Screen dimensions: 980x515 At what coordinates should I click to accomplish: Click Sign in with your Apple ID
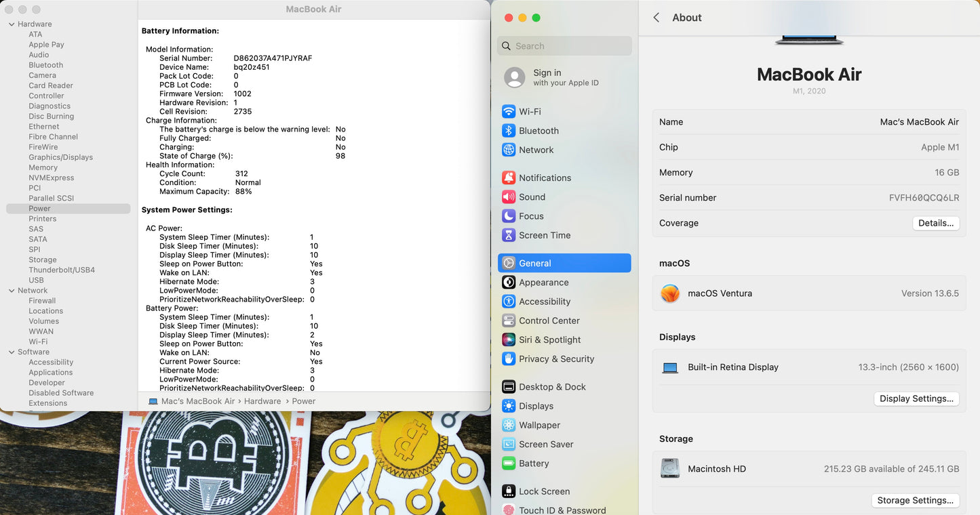566,77
